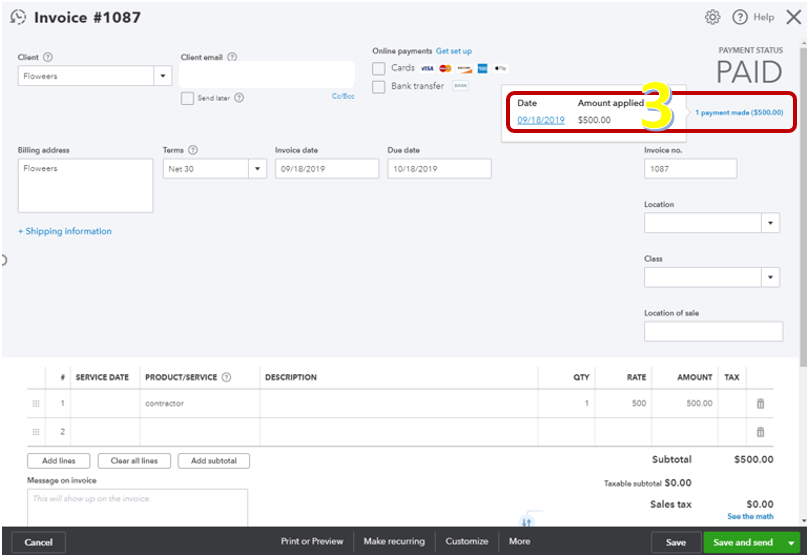
Task: Close the invoice window
Action: 794,17
